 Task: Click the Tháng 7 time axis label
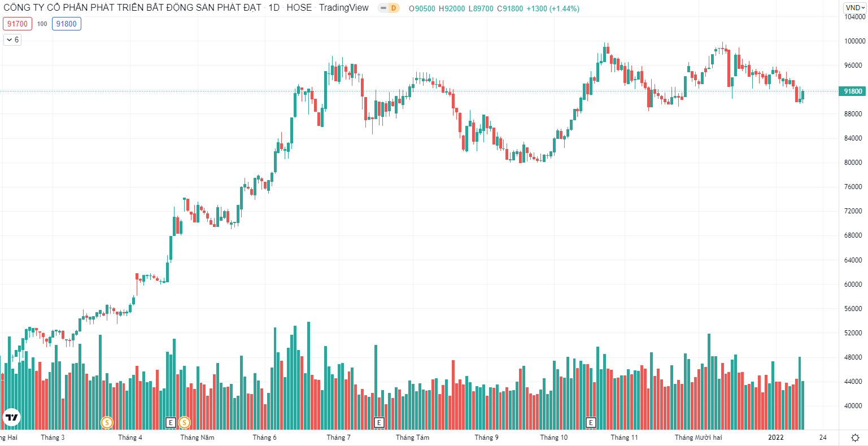pos(338,438)
